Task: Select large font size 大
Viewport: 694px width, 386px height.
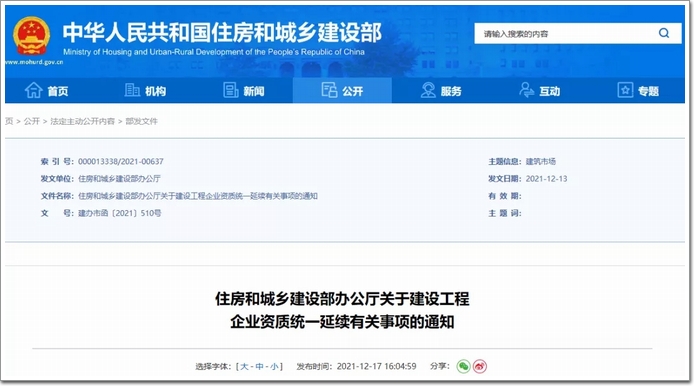Action: point(244,367)
